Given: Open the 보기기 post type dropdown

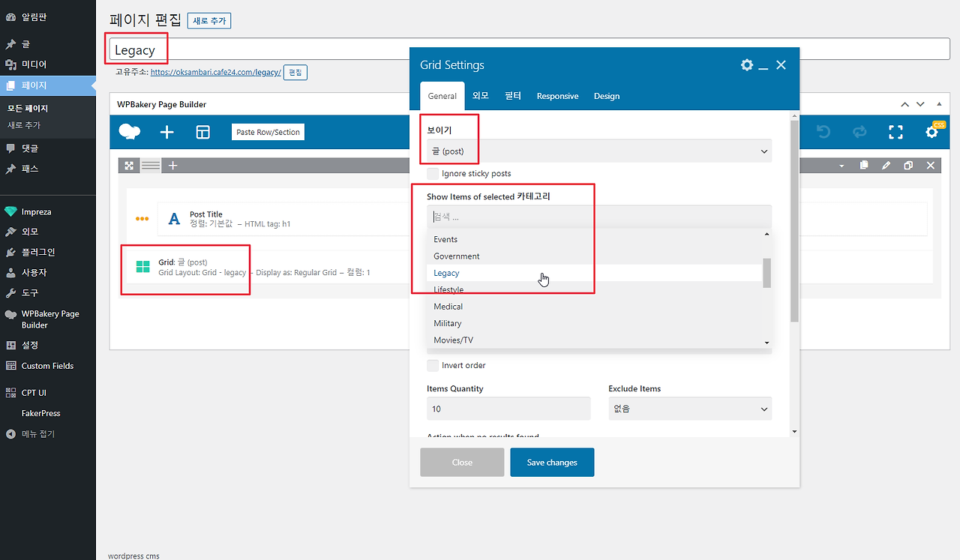Looking at the screenshot, I should tap(599, 151).
